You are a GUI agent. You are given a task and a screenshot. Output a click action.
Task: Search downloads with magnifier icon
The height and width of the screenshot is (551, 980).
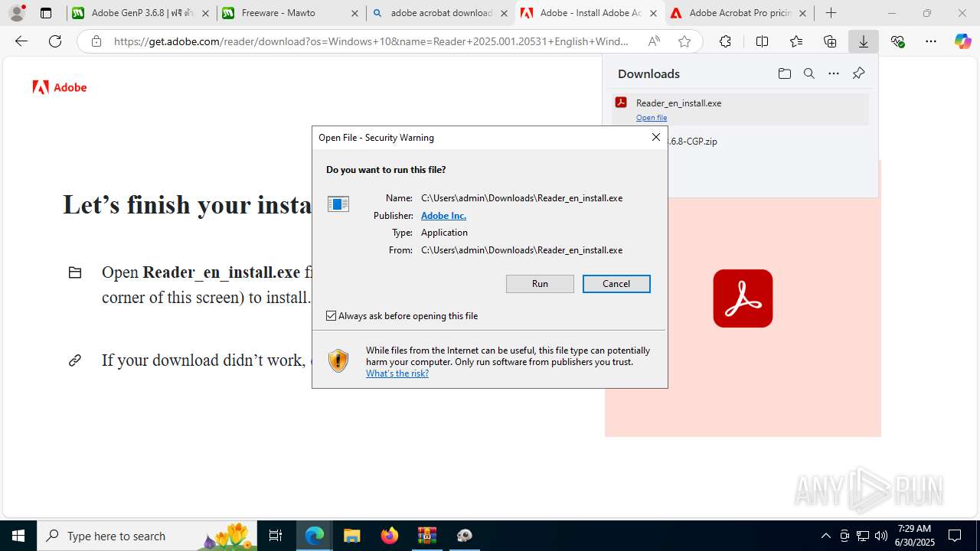pyautogui.click(x=808, y=73)
